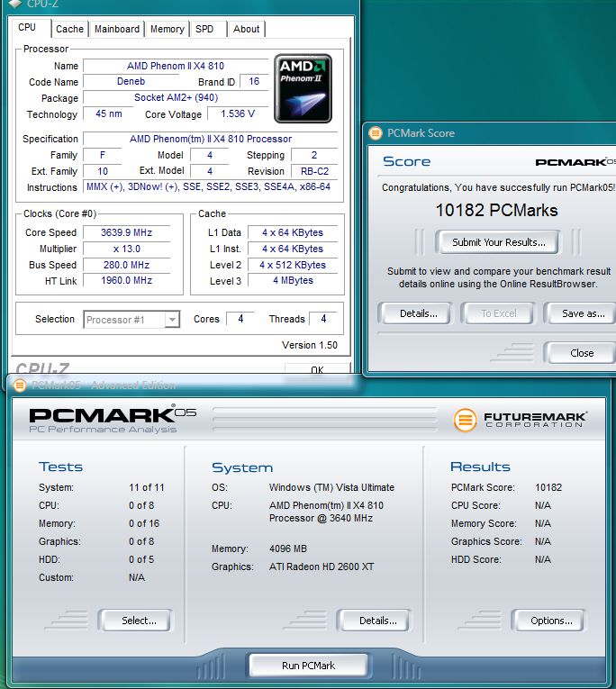Click the Ext. Family value 10

103,171
